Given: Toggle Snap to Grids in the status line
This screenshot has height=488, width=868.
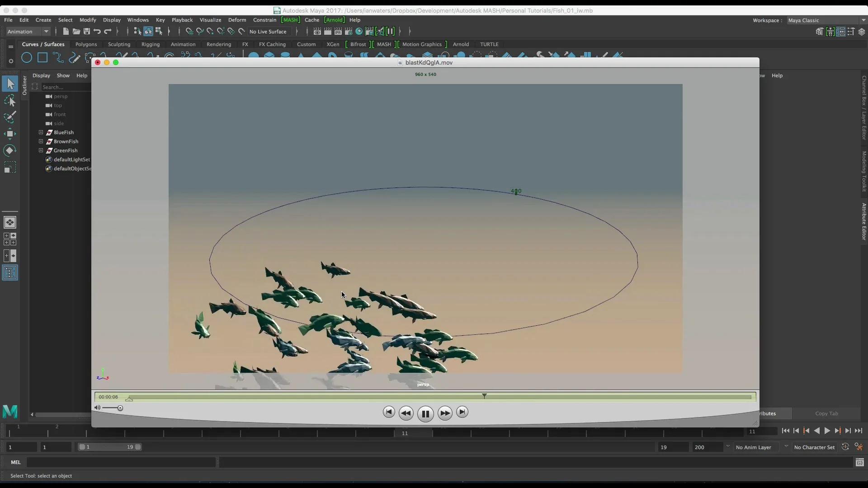Looking at the screenshot, I should coord(189,31).
